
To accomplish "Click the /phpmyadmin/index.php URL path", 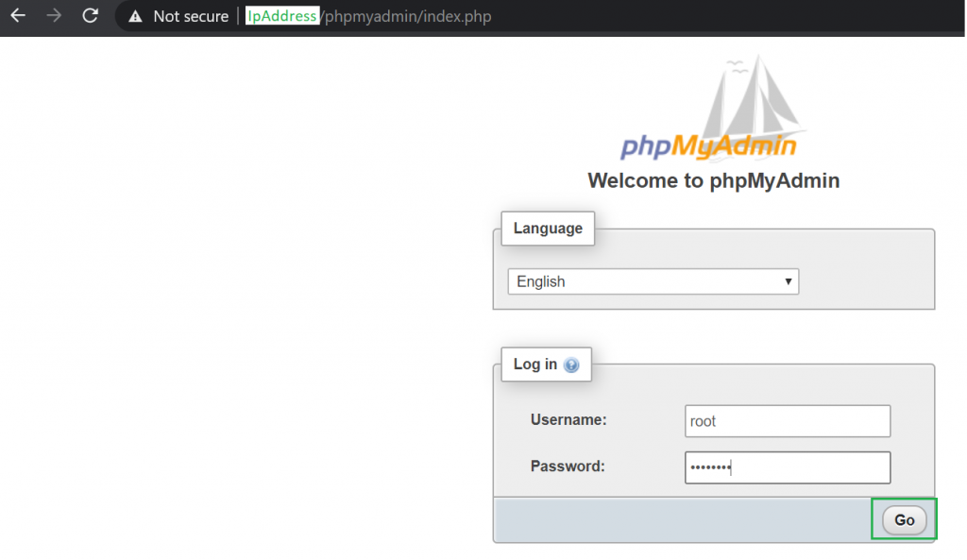I will click(x=406, y=17).
